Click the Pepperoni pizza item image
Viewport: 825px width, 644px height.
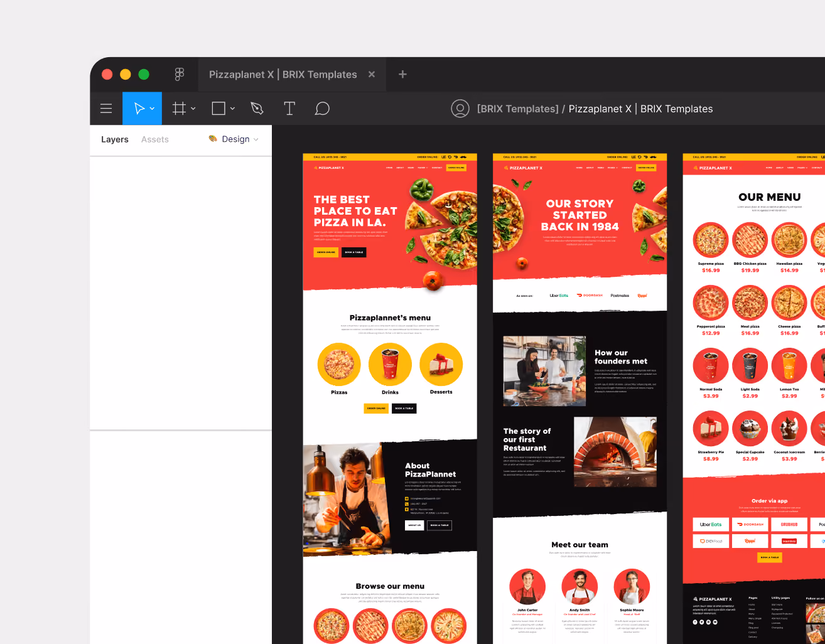pos(711,303)
